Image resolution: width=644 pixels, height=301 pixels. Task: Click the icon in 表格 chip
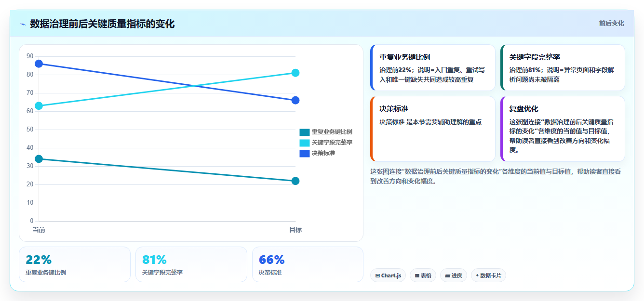click(x=417, y=276)
